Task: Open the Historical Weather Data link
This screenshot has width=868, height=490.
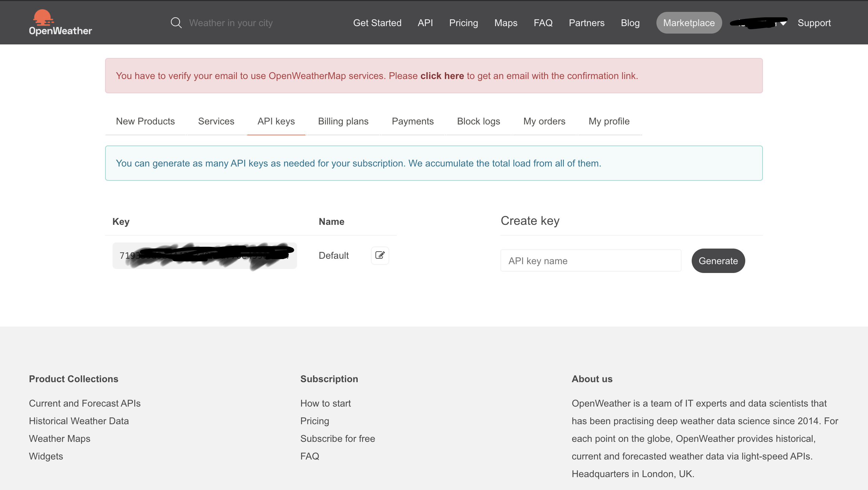Action: (79, 421)
